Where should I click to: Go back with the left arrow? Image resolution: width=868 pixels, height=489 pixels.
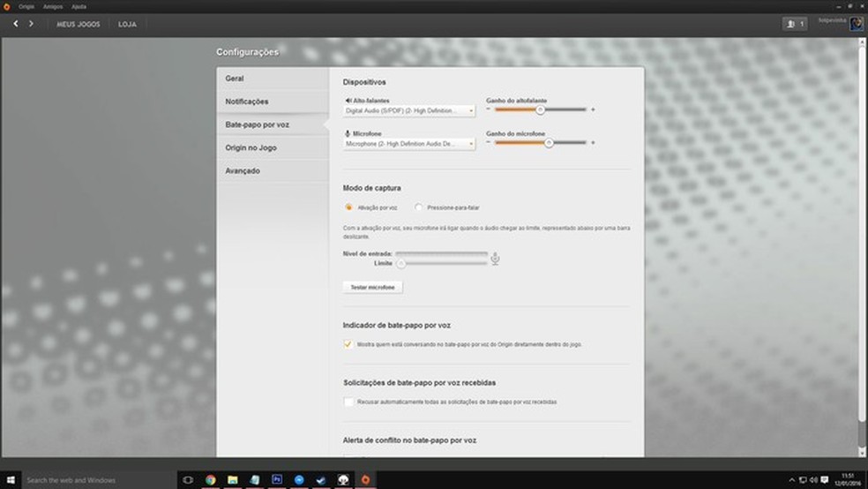click(x=16, y=24)
